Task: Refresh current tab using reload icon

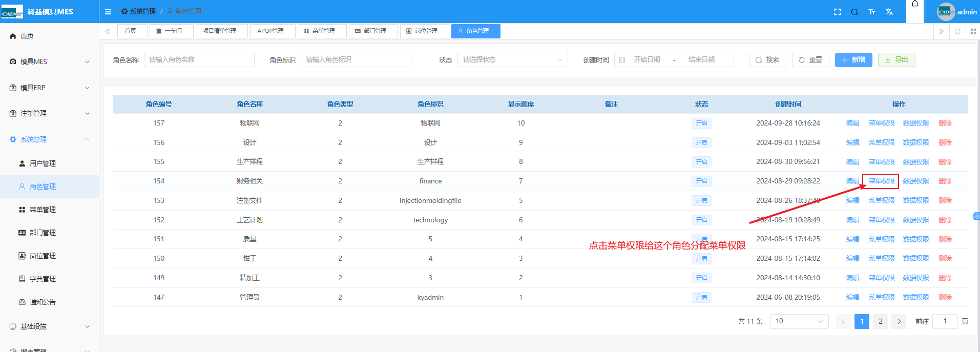Action: [957, 31]
